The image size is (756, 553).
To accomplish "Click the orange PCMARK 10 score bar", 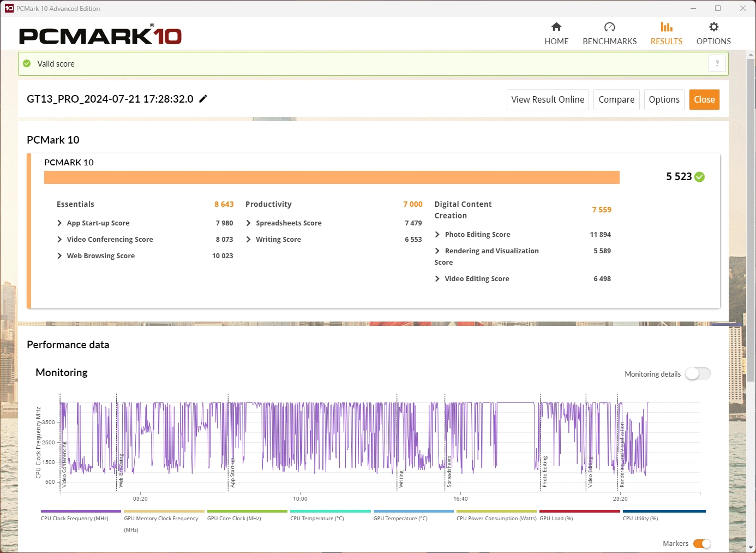I will 332,177.
